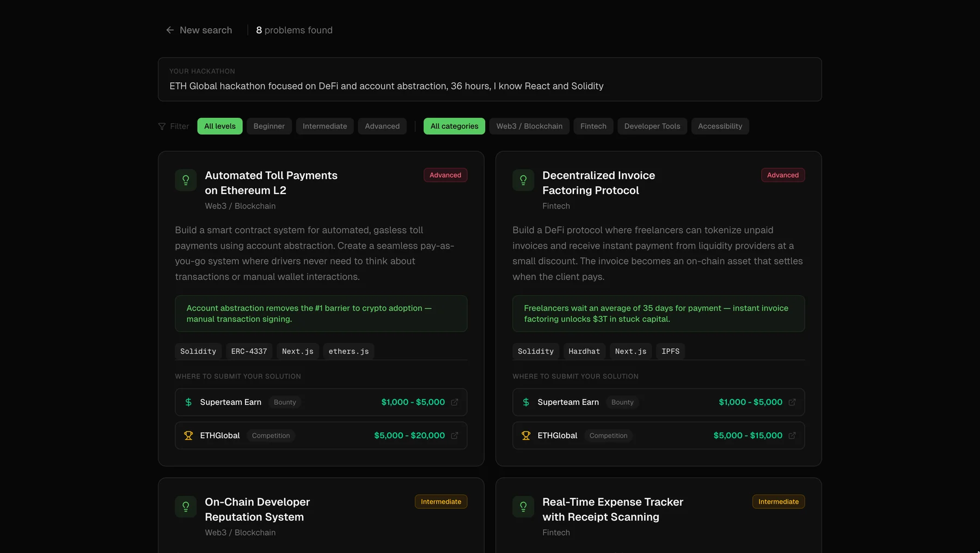Open external link icon beside $5,000 - $15,000
This screenshot has width=980, height=553.
(792, 435)
